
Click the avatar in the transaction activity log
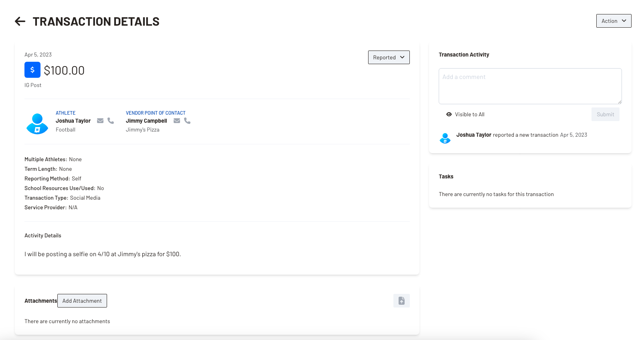pyautogui.click(x=445, y=138)
